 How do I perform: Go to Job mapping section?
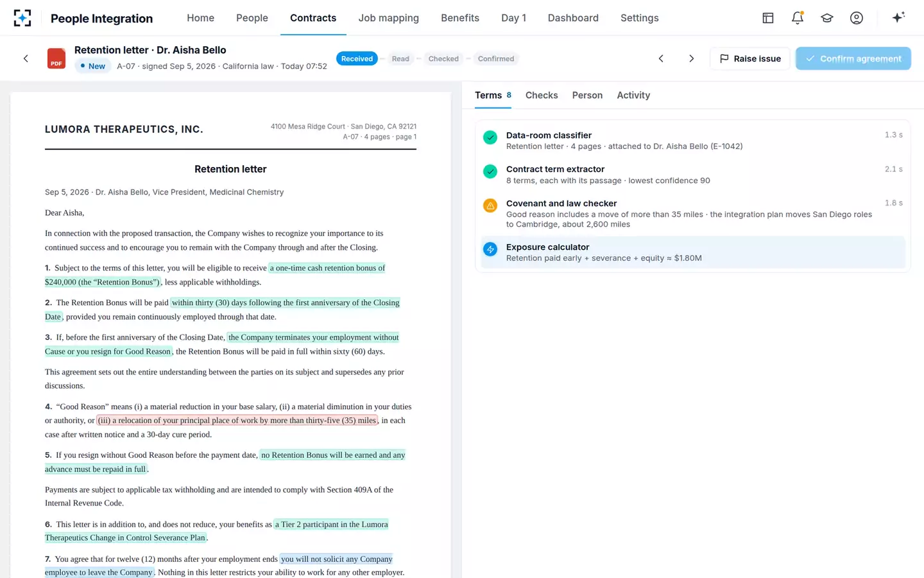click(389, 18)
